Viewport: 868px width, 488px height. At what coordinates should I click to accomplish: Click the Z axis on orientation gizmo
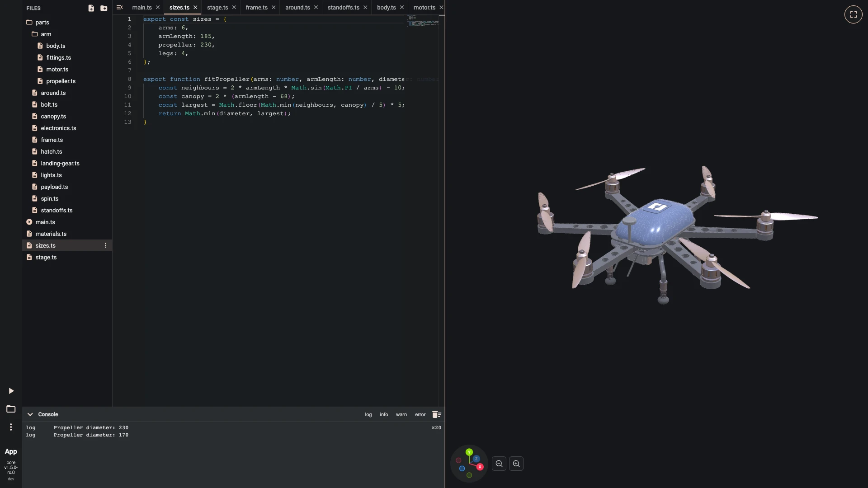pyautogui.click(x=476, y=459)
